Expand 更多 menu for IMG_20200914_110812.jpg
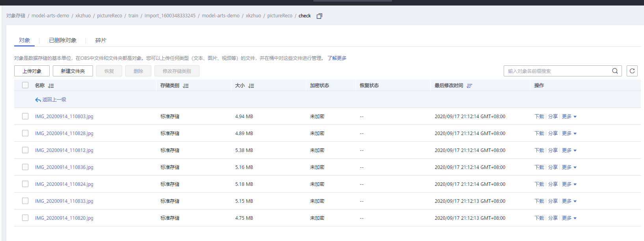The height and width of the screenshot is (241, 644). tap(569, 150)
